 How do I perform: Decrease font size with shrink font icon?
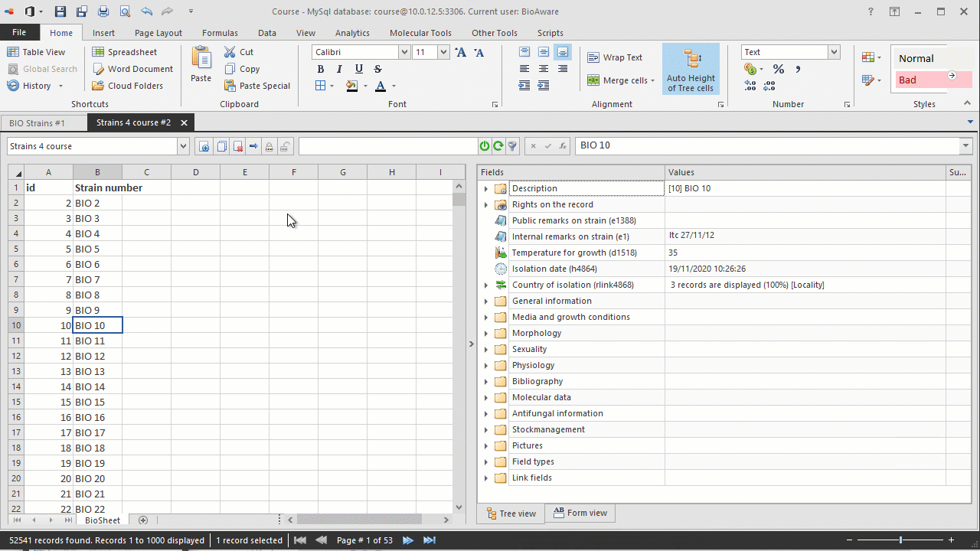(479, 52)
